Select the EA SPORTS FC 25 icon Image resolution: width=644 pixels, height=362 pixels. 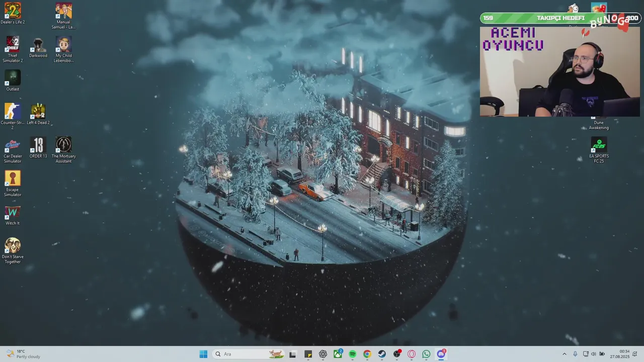tap(599, 150)
